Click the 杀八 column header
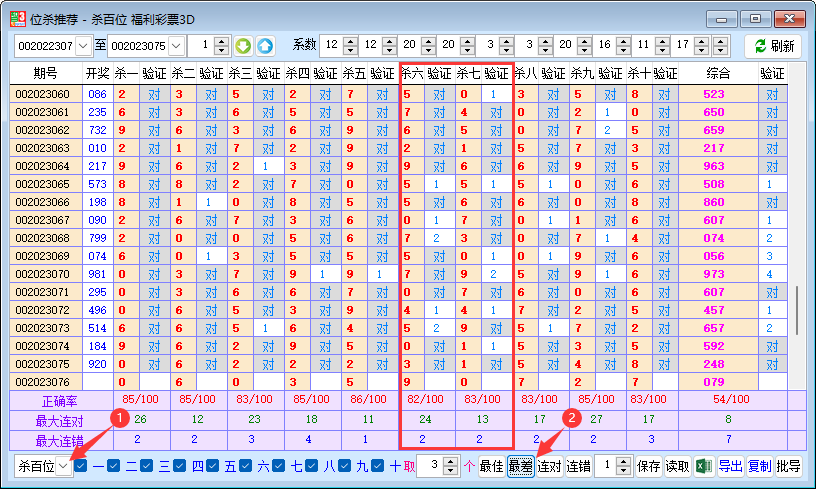Image resolution: width=816 pixels, height=489 pixels. pyautogui.click(x=526, y=73)
